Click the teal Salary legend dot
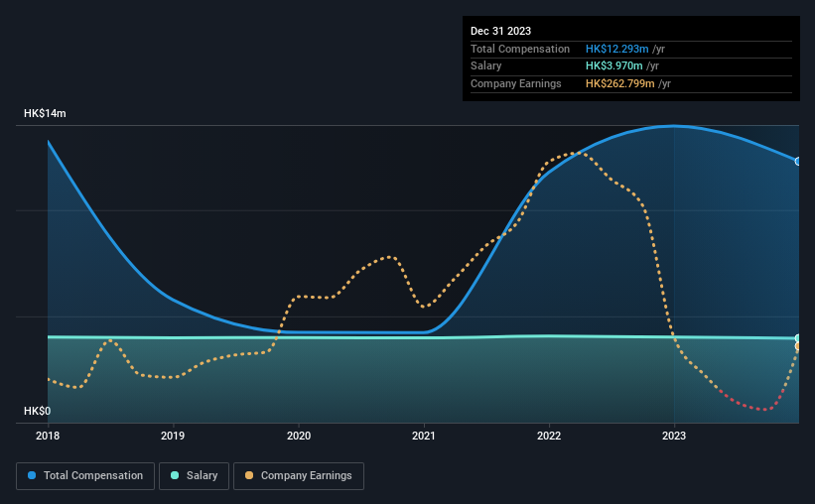815x504 pixels. pyautogui.click(x=175, y=475)
